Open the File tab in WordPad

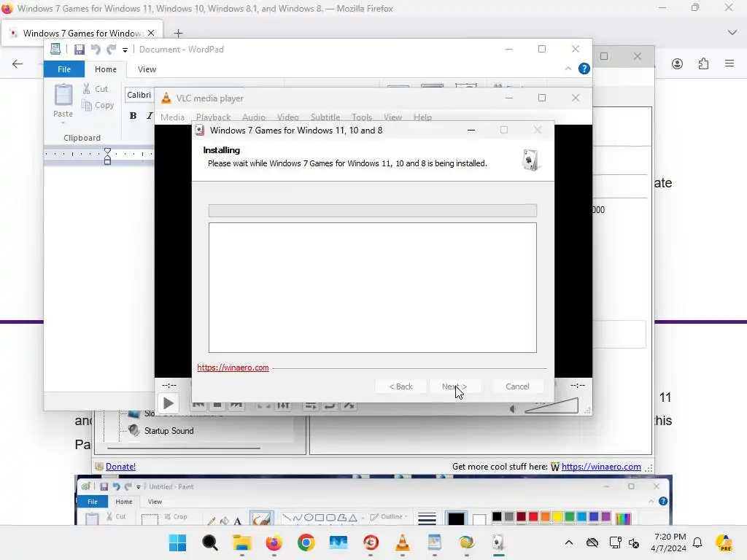pos(64,69)
